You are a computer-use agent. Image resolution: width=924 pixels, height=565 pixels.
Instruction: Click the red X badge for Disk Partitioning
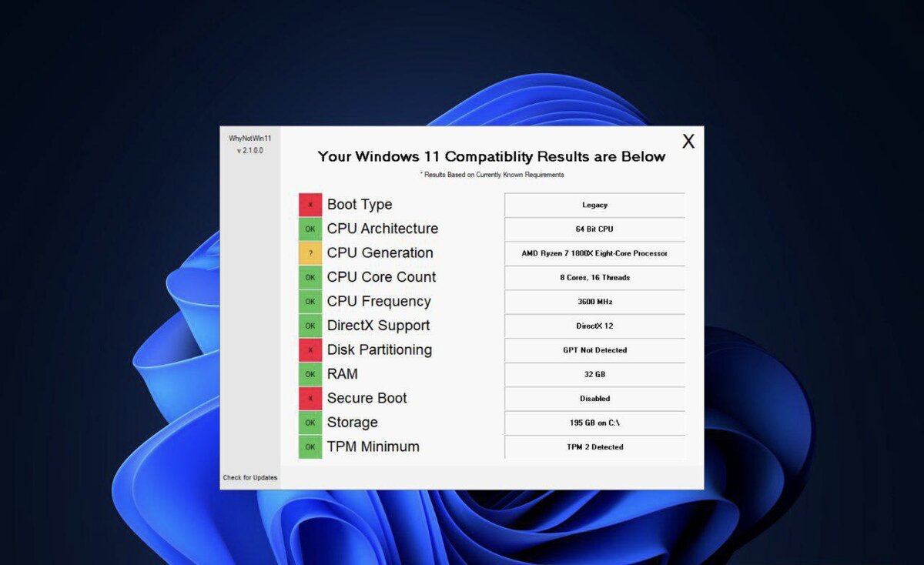point(310,350)
